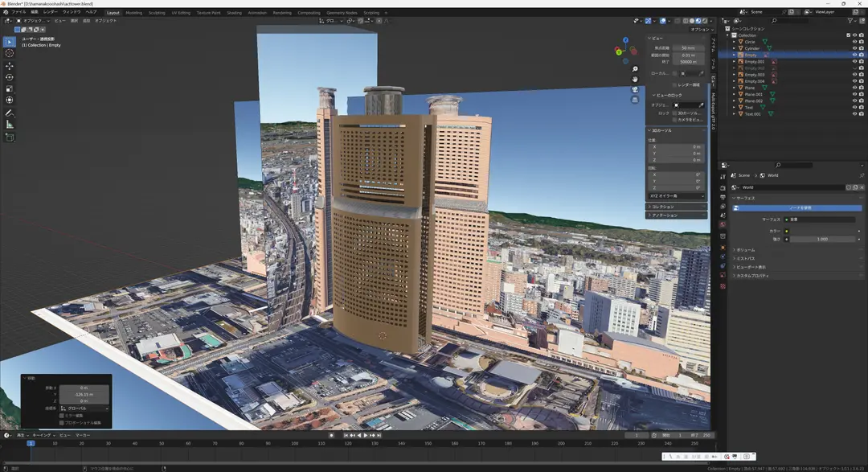Adjust the World strength slider showing 1.000
This screenshot has width=868, height=472.
point(823,240)
